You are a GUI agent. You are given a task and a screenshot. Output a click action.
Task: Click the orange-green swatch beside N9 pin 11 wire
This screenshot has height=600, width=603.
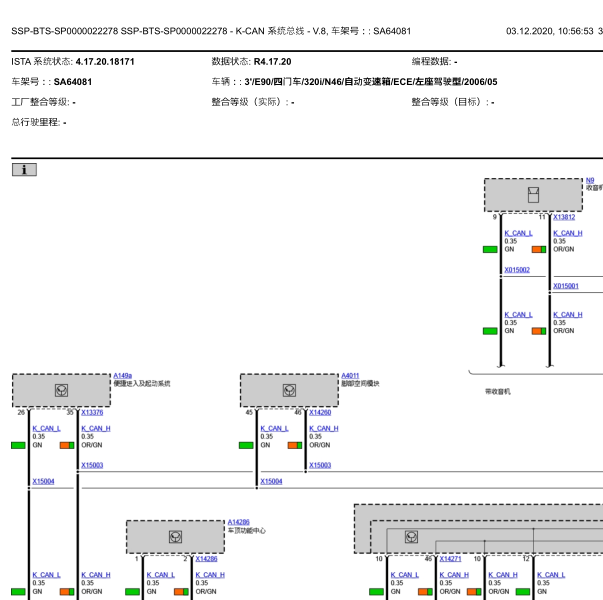[539, 250]
